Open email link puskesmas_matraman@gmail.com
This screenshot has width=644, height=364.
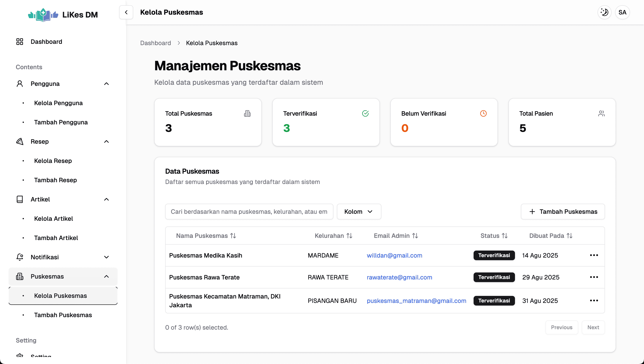(x=416, y=300)
